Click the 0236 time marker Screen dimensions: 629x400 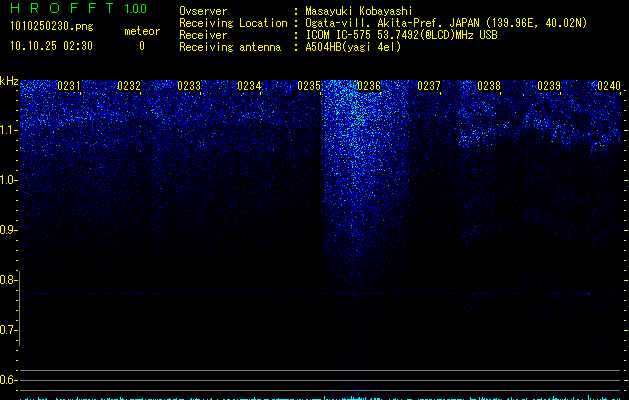click(x=369, y=86)
